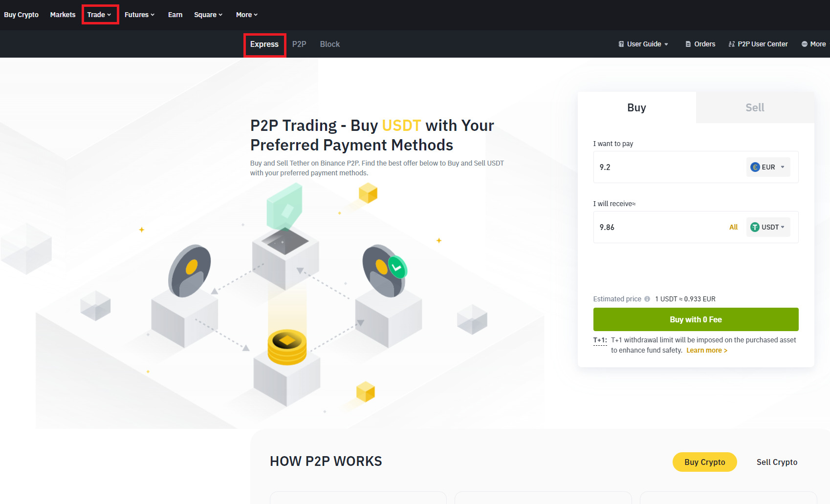Click the More ellipsis icon in sub-navigation
This screenshot has width=830, height=504.
tap(805, 44)
